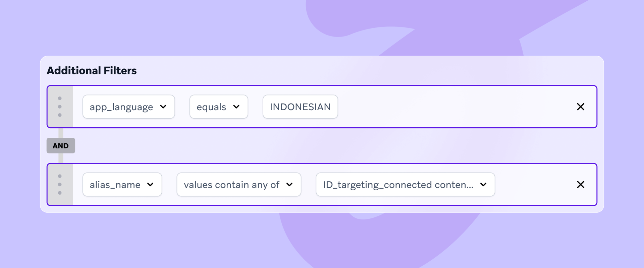Open the ID_targeting_connected content value dropdown

coord(405,184)
